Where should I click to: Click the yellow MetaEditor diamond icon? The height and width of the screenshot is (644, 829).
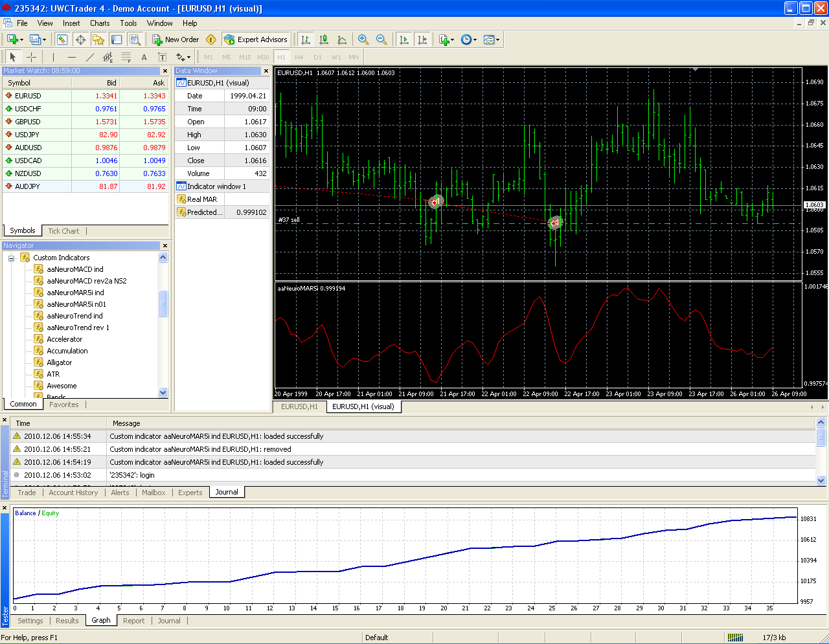point(210,39)
